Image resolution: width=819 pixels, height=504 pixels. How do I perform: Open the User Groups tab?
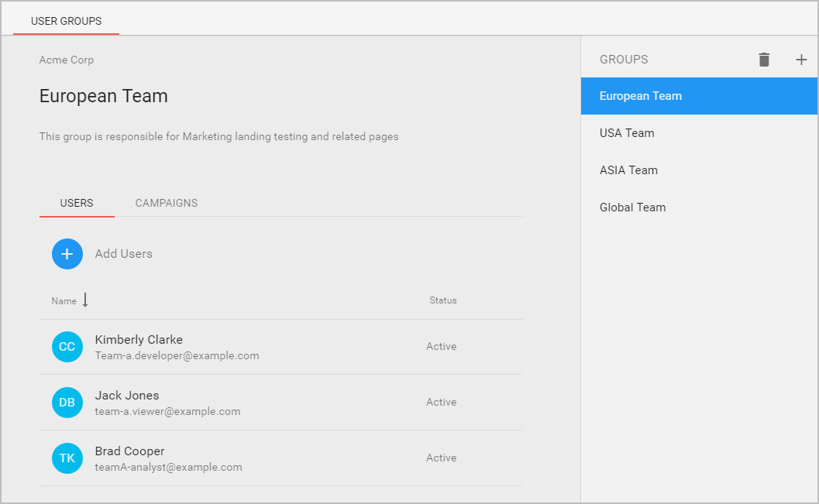(x=66, y=21)
